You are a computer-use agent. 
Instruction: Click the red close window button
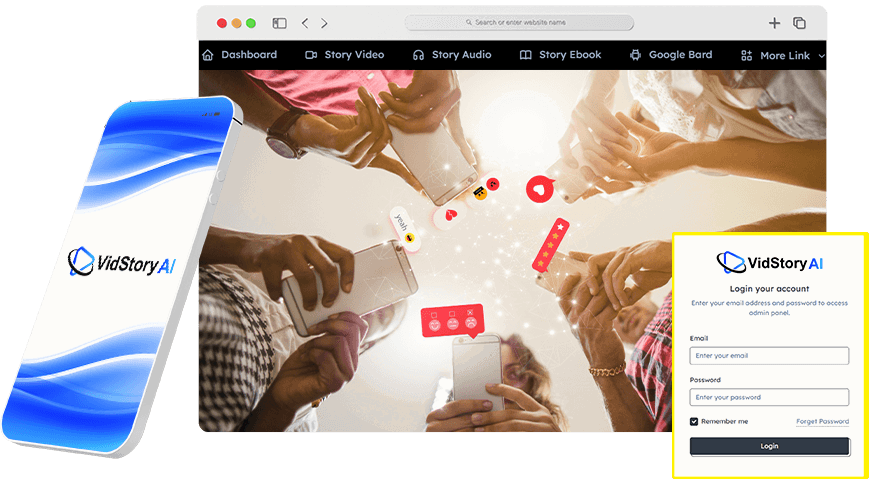coord(222,23)
